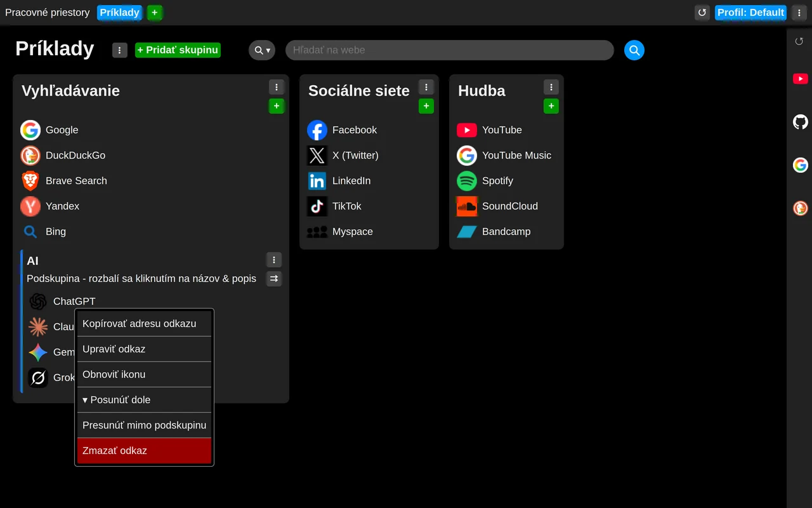Click the SoundCloud icon

(467, 206)
